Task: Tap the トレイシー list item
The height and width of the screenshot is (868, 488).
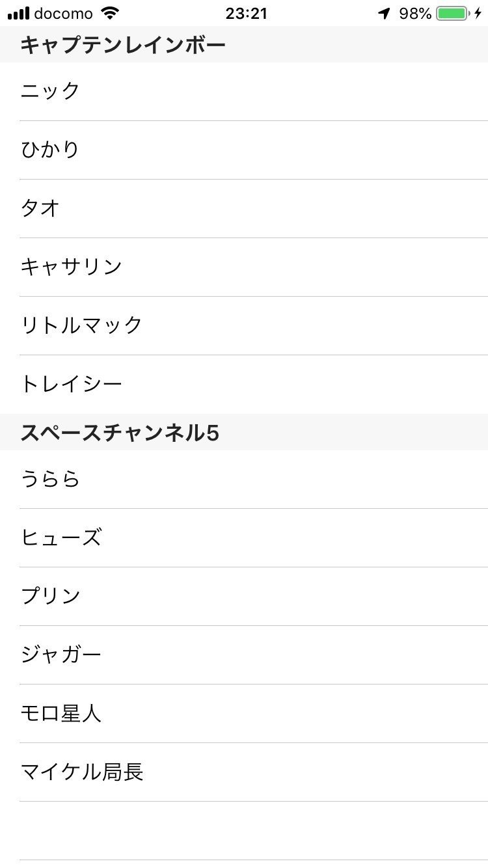Action: click(x=244, y=384)
